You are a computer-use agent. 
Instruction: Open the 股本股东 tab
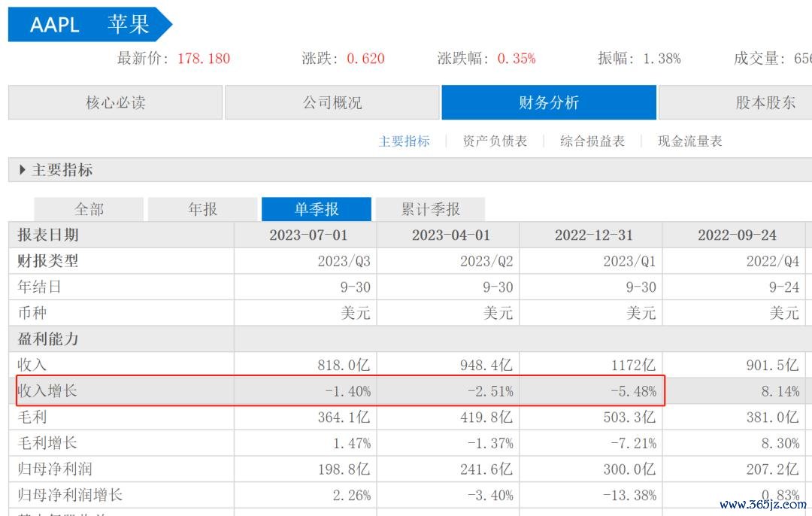pyautogui.click(x=735, y=102)
